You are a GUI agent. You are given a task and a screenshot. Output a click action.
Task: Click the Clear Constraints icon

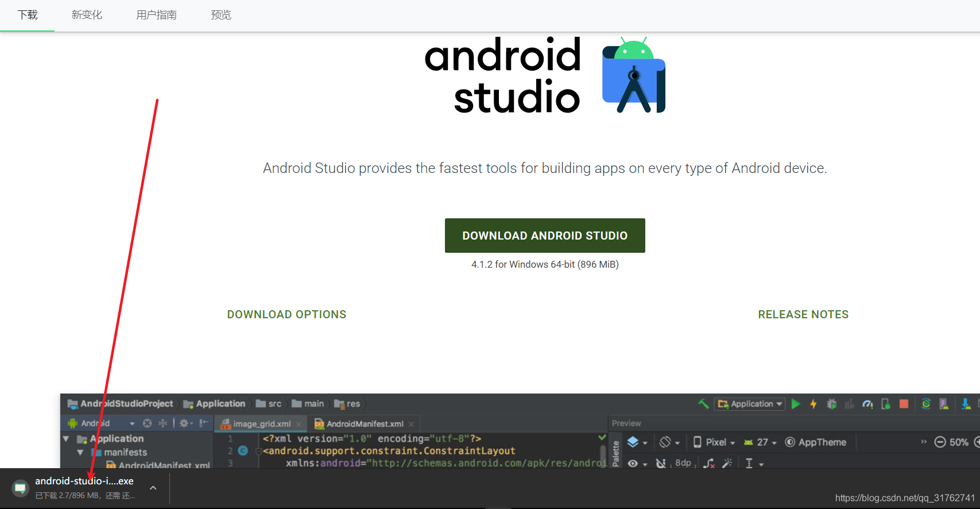(710, 463)
